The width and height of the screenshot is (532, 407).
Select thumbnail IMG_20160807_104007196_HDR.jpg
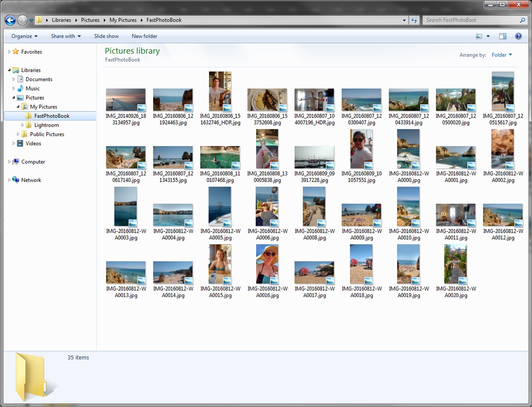pos(314,100)
